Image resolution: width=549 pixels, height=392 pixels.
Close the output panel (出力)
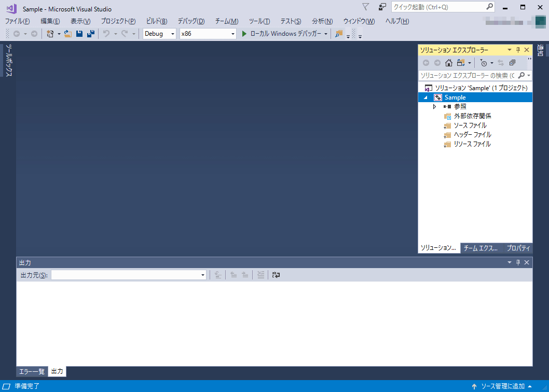coord(527,262)
